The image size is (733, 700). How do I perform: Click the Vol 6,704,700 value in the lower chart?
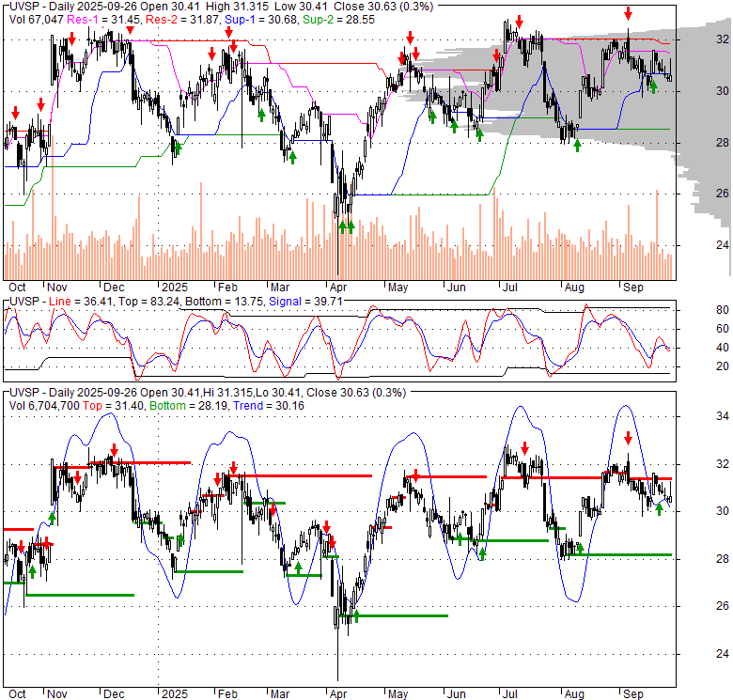pos(44,406)
